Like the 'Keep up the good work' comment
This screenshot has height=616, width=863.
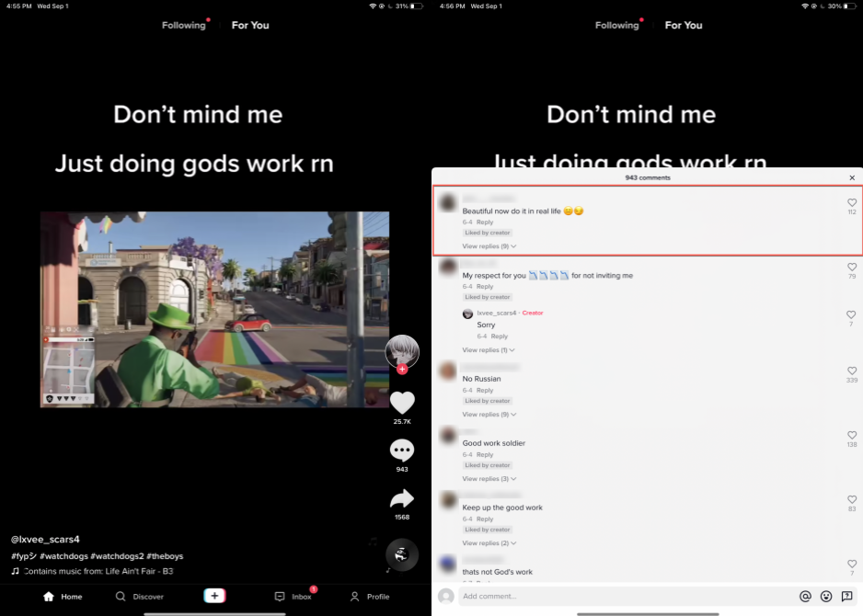pos(851,500)
